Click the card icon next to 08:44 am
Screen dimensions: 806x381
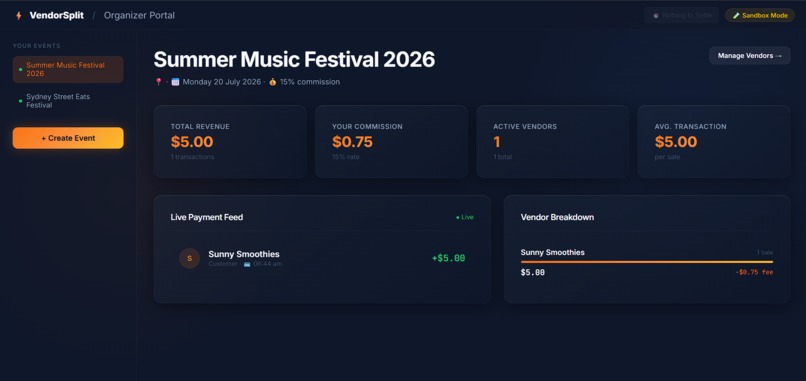pos(247,264)
